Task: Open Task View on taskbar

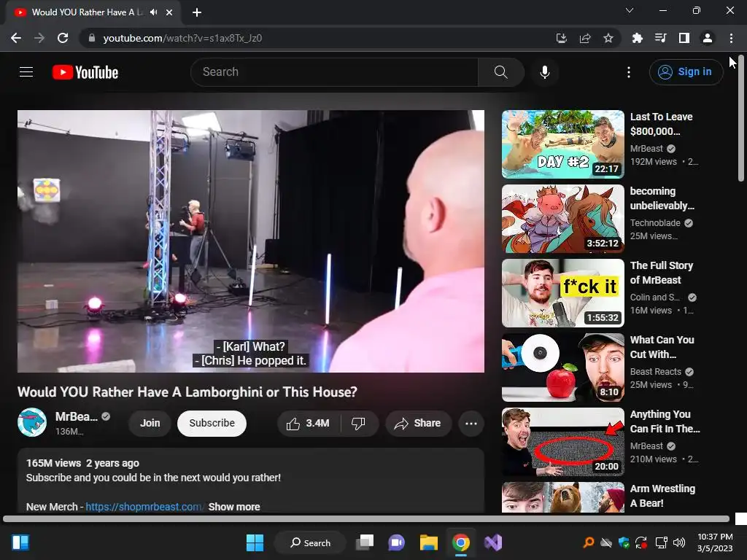Action: point(365,542)
